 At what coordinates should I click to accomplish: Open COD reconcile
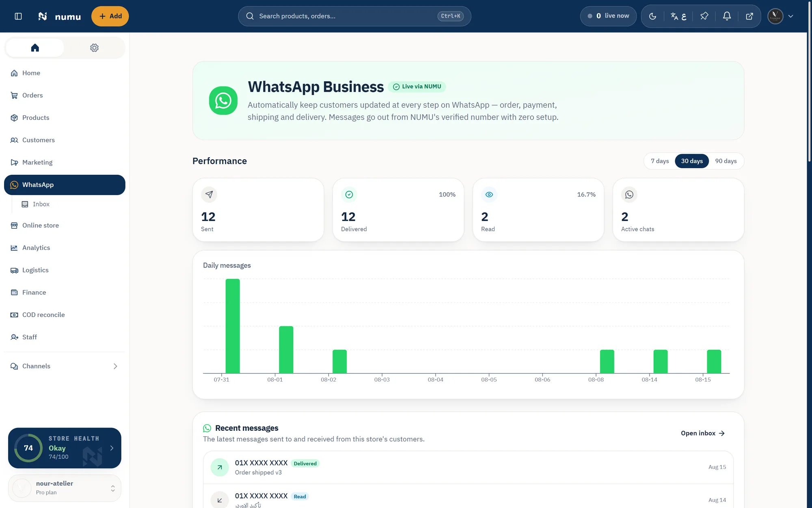[65, 315]
